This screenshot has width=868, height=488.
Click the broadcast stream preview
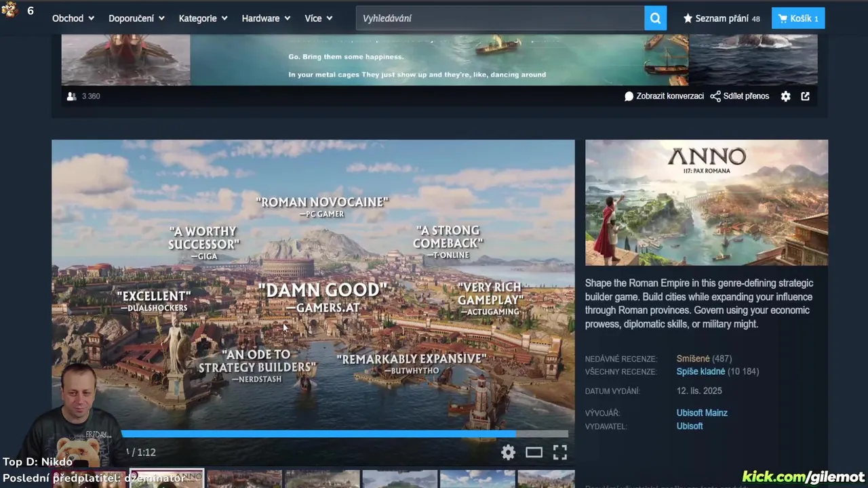tap(439, 60)
